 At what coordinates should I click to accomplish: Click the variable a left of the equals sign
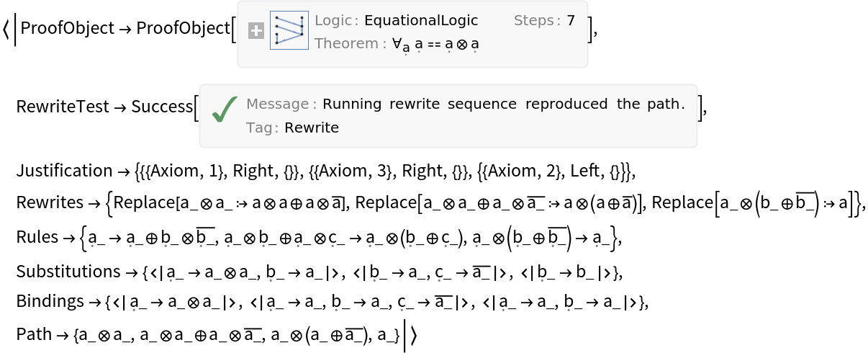click(x=419, y=44)
